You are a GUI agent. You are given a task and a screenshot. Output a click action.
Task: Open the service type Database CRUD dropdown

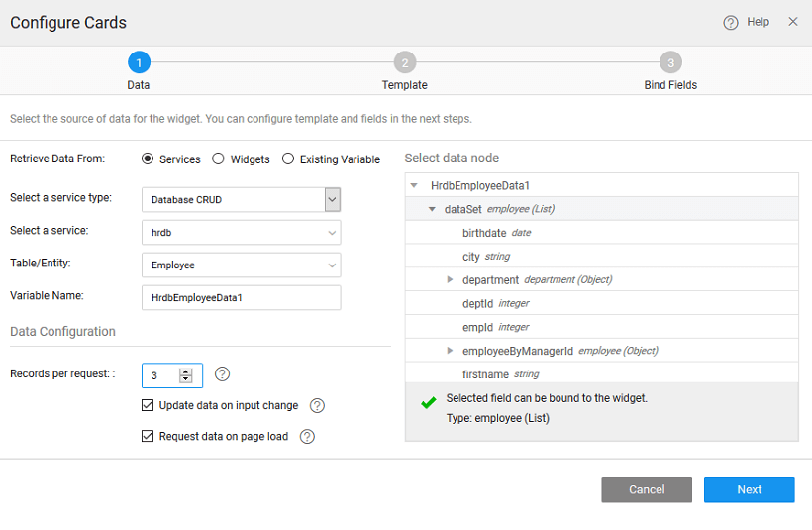tap(332, 200)
